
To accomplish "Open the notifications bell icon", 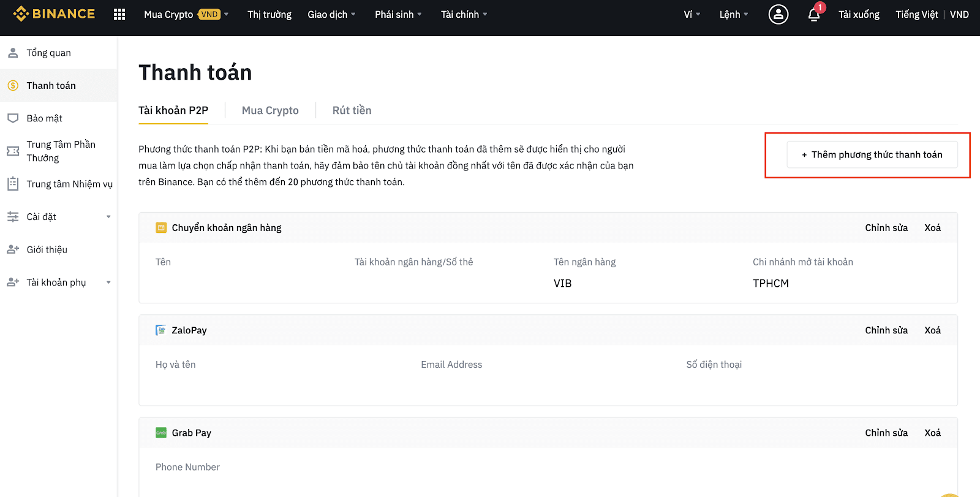I will point(814,14).
